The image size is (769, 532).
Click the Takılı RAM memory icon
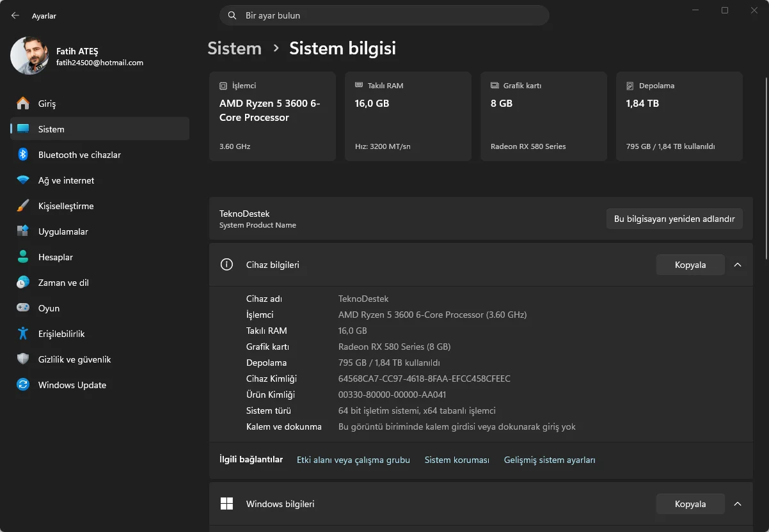pos(359,86)
